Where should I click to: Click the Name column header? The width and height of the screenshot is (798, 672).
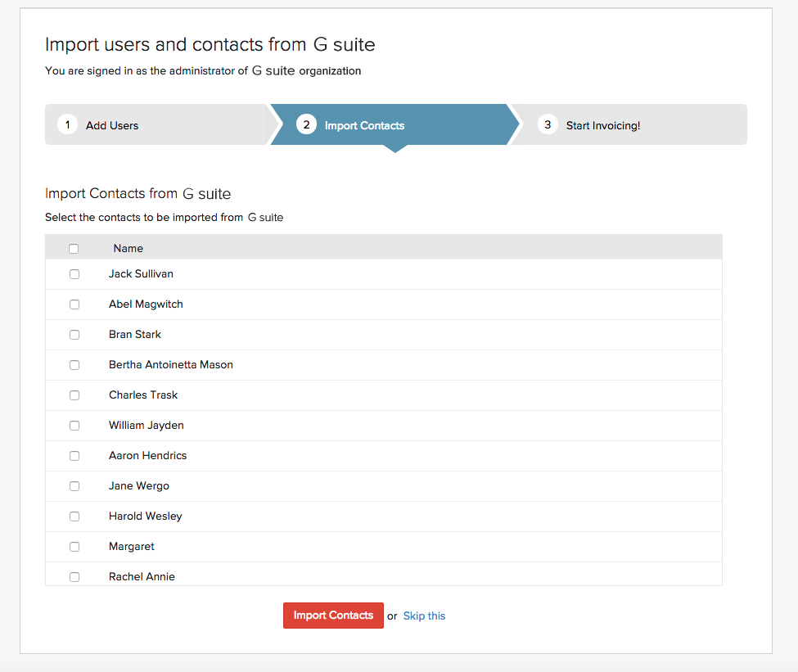[x=128, y=248]
